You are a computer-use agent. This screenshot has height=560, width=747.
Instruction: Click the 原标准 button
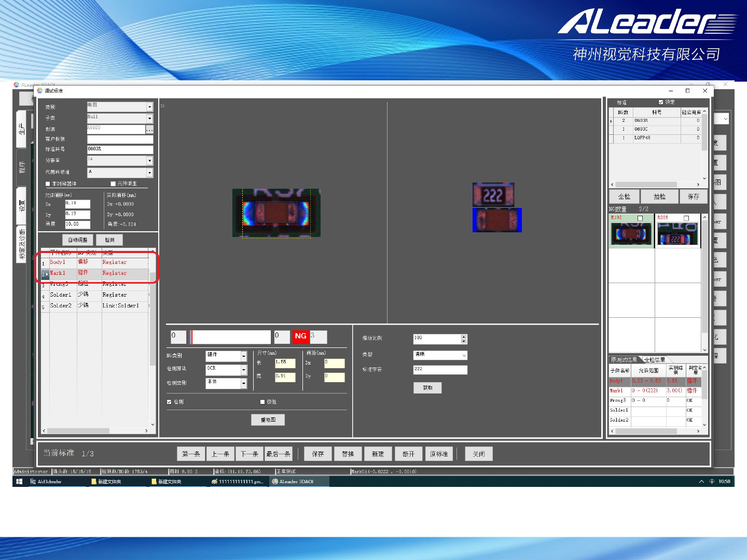tap(439, 454)
